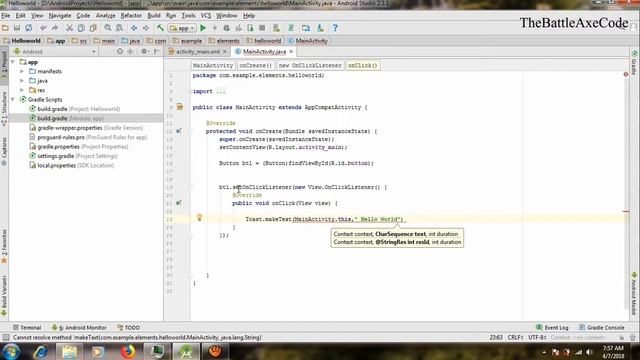Image resolution: width=640 pixels, height=360 pixels.
Task: Open the TODO tool window
Action: point(129,327)
